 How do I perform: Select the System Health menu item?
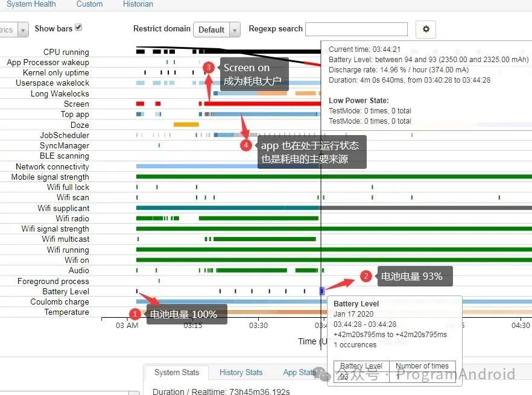pos(31,4)
